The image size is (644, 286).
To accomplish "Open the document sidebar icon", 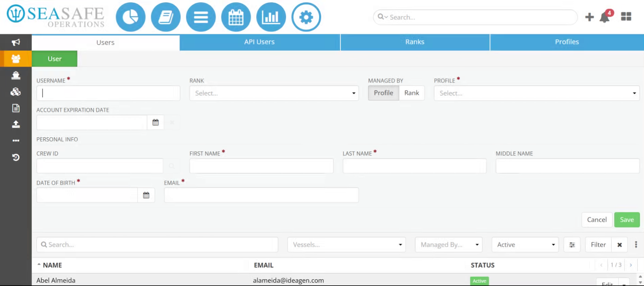I will tap(16, 108).
